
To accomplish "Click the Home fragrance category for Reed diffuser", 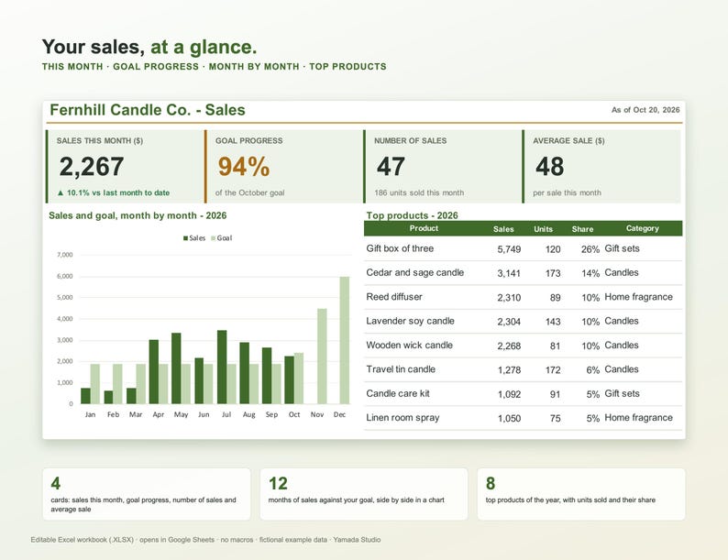I will click(638, 296).
